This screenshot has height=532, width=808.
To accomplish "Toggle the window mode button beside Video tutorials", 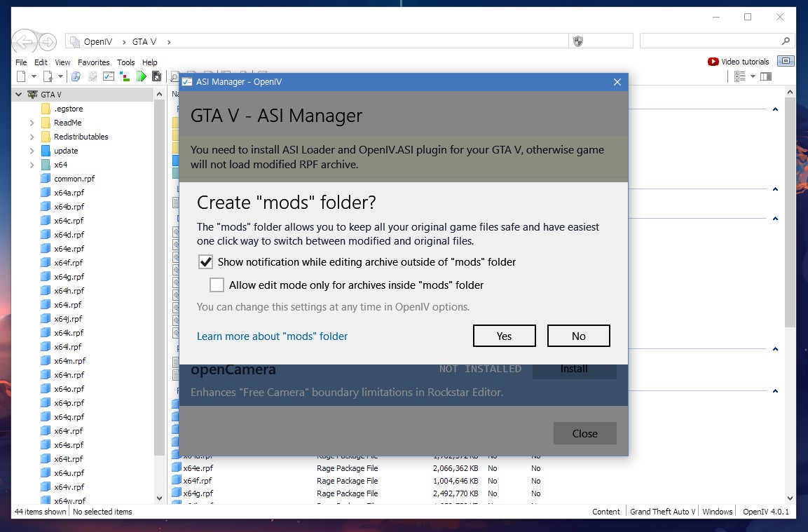I will (x=786, y=61).
